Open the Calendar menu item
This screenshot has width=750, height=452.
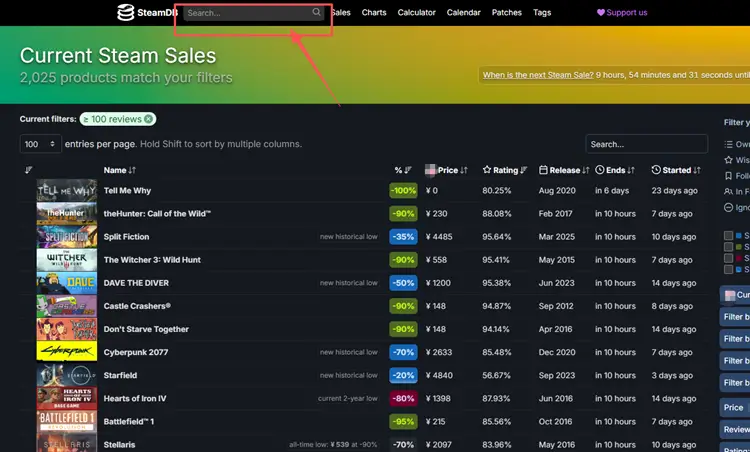[463, 12]
